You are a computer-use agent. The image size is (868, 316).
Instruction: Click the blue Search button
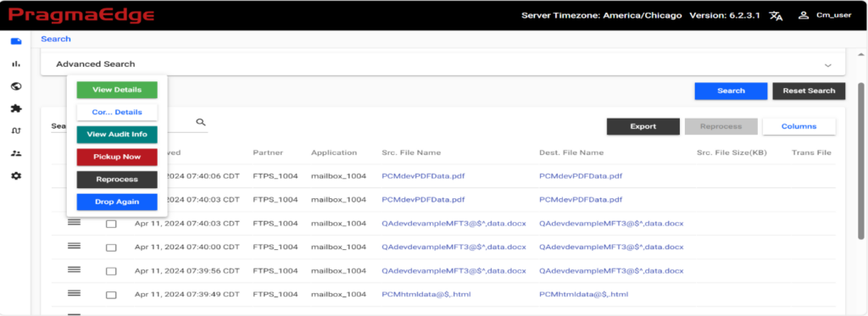[731, 91]
